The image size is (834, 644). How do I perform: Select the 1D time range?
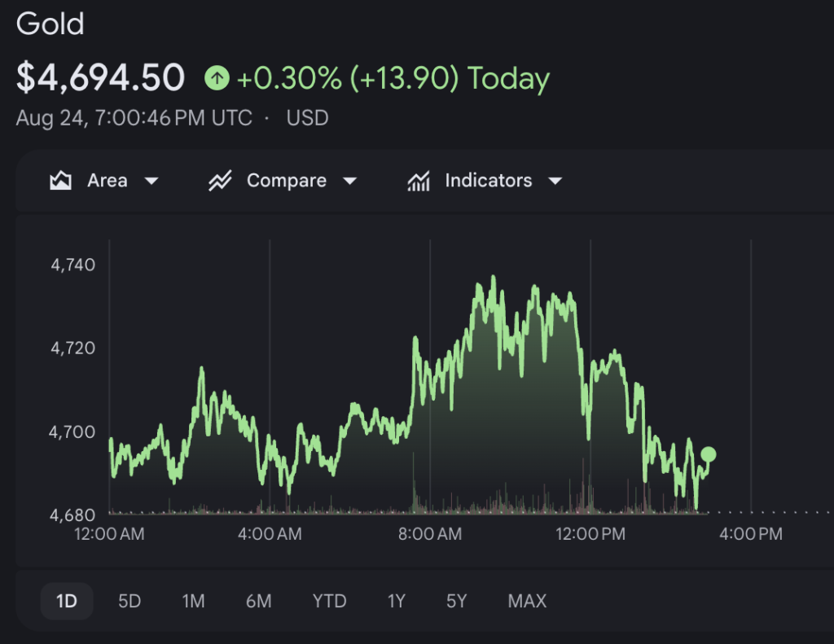coord(67,602)
